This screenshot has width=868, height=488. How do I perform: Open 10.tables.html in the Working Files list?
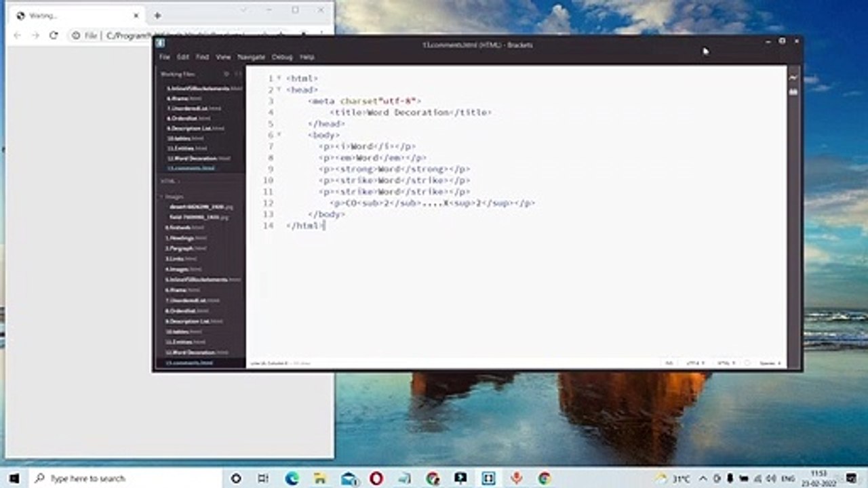(x=185, y=138)
